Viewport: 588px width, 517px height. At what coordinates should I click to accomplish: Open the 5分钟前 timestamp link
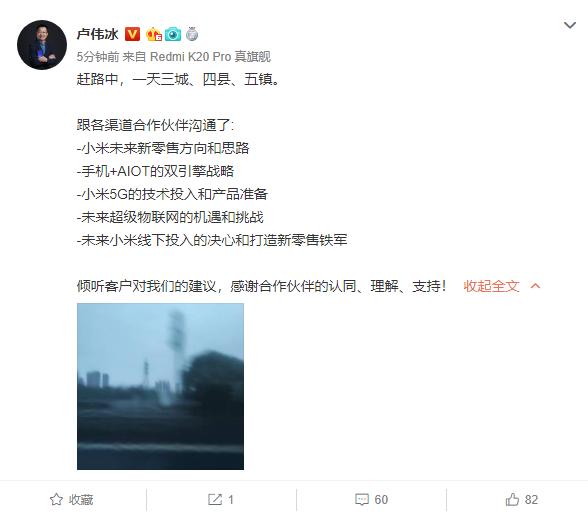(98, 57)
